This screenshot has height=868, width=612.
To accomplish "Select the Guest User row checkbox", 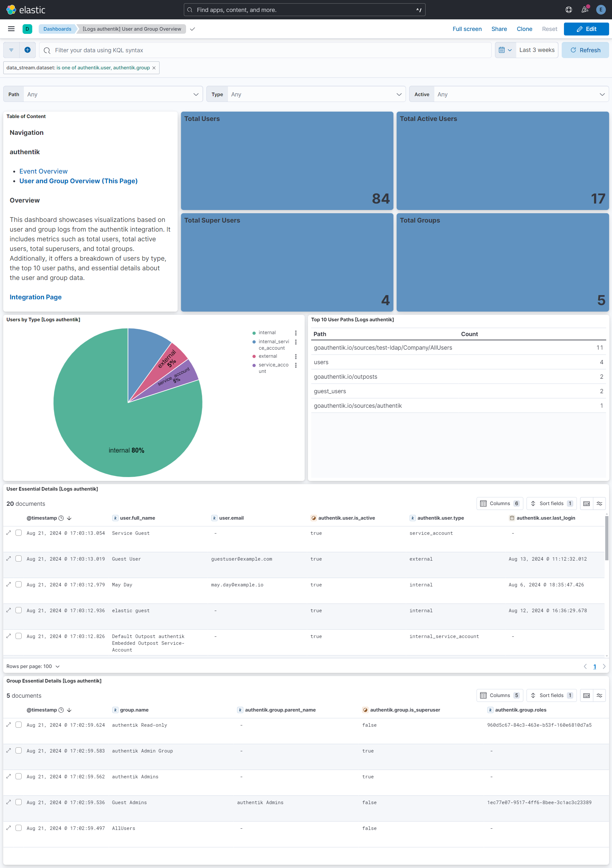I will pos(18,558).
